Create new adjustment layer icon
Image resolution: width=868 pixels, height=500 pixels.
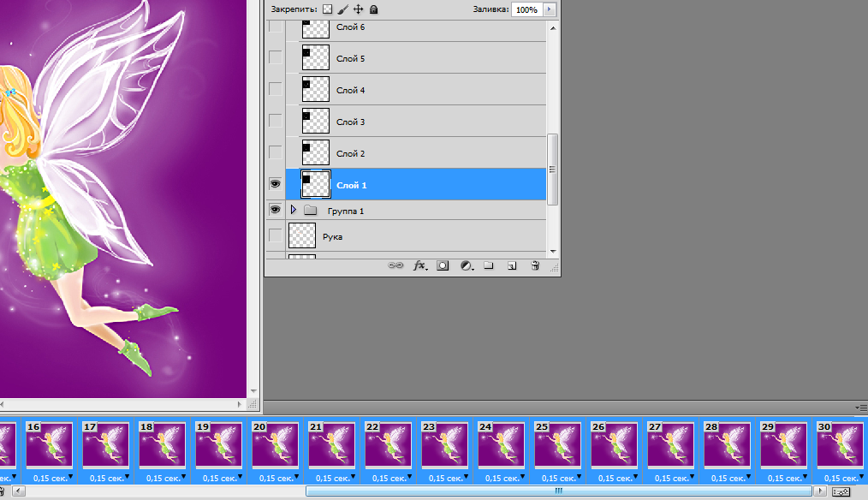[x=467, y=265]
